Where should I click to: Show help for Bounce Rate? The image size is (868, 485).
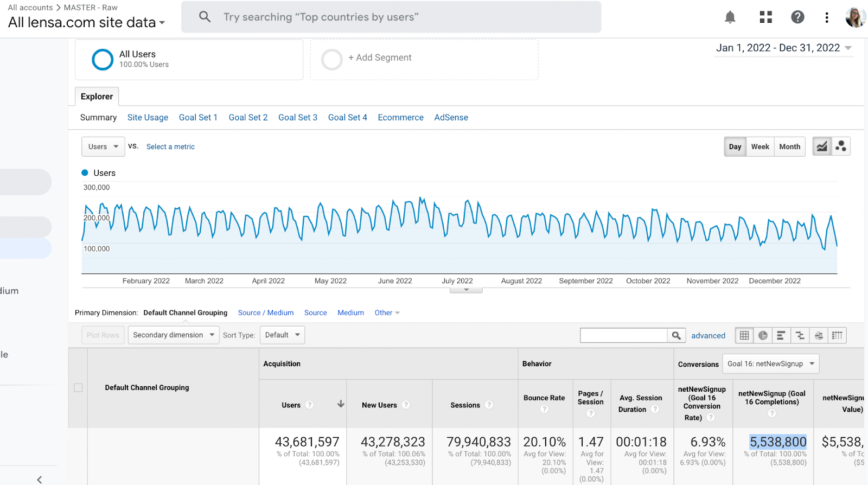coord(544,409)
